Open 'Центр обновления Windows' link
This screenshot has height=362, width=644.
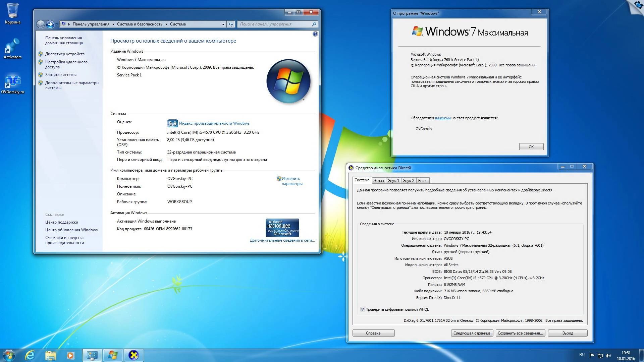[x=71, y=230]
